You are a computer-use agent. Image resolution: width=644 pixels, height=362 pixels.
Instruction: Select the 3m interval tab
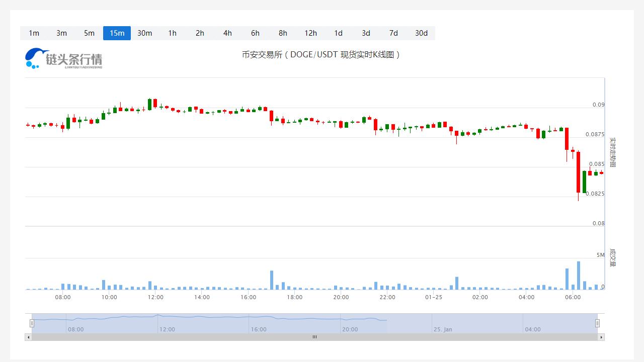61,33
